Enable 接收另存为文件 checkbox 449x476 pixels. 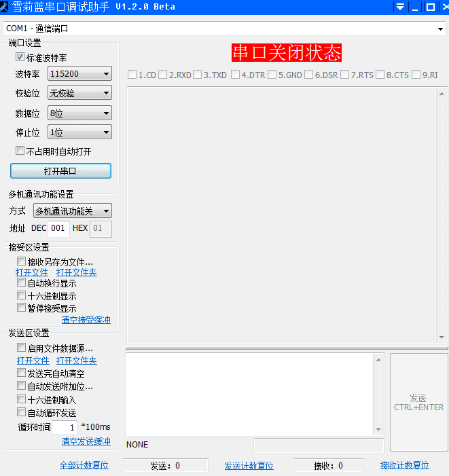click(x=21, y=261)
